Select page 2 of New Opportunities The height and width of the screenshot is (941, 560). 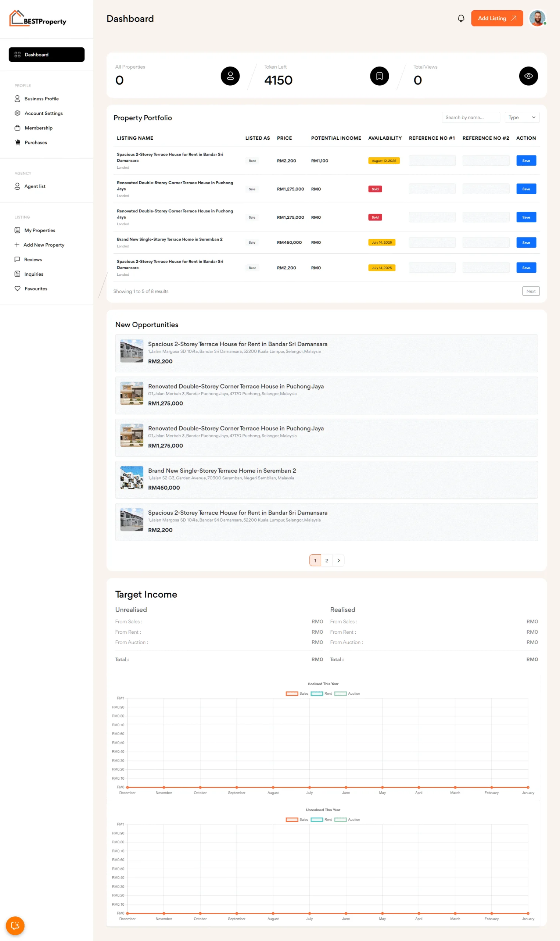click(x=327, y=561)
